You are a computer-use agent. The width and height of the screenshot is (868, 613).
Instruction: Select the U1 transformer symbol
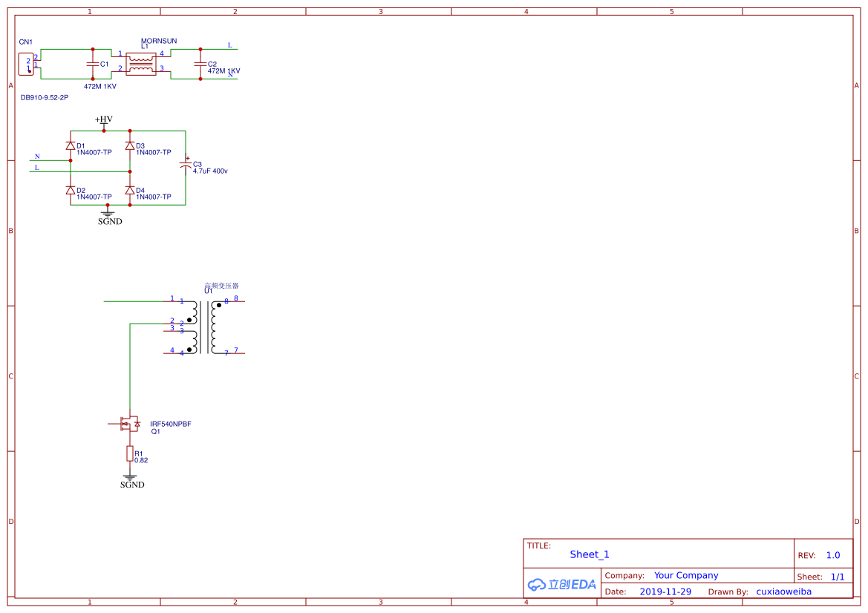tap(204, 327)
